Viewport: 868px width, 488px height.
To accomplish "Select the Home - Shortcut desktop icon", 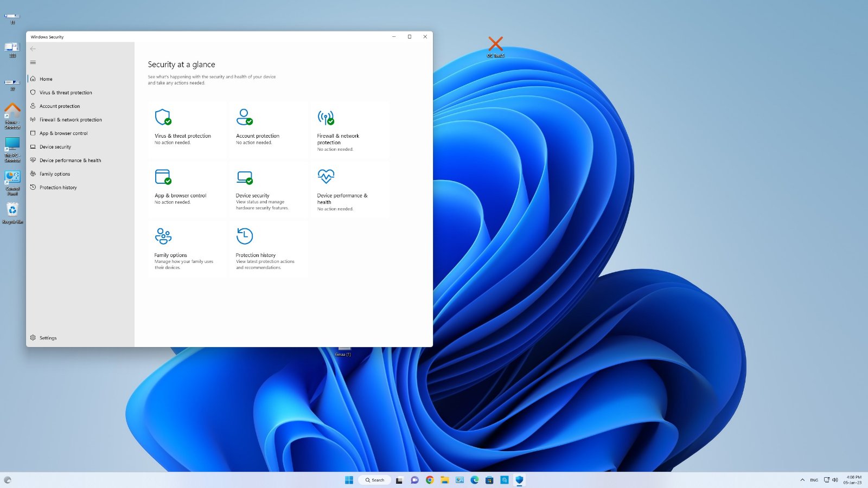I will 12,115.
